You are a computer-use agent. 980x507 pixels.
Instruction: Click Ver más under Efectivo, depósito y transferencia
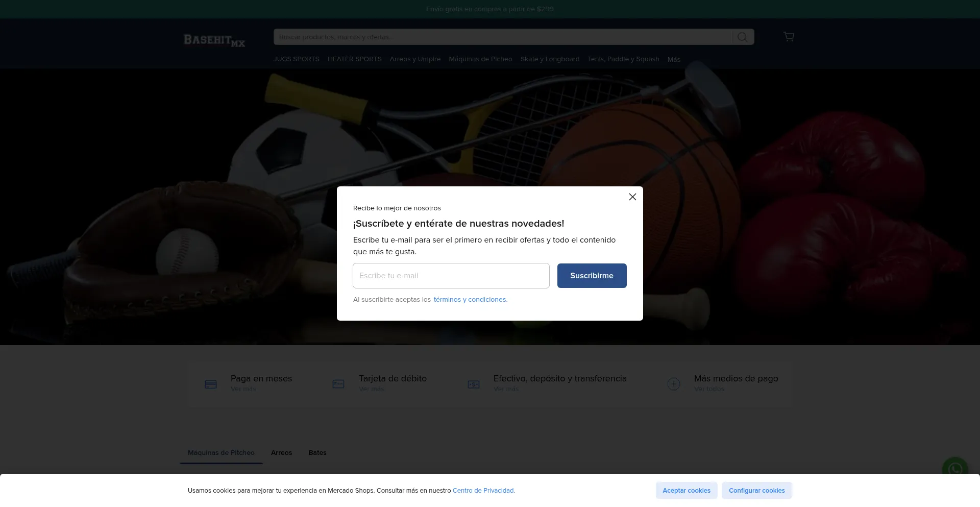pos(506,389)
